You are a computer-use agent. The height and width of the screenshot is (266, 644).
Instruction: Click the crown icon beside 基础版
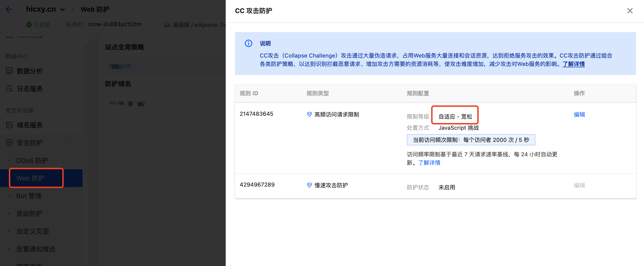tap(167, 24)
